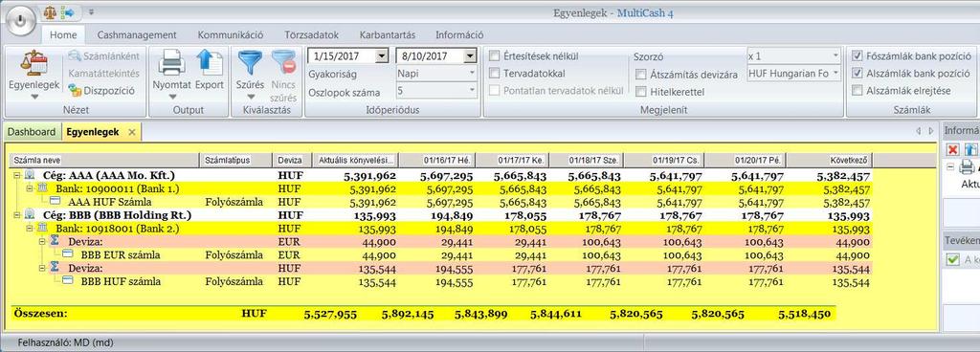Open the Szorzó x 1 dropdown
Viewport: 980px width, 352px height.
(x=835, y=55)
